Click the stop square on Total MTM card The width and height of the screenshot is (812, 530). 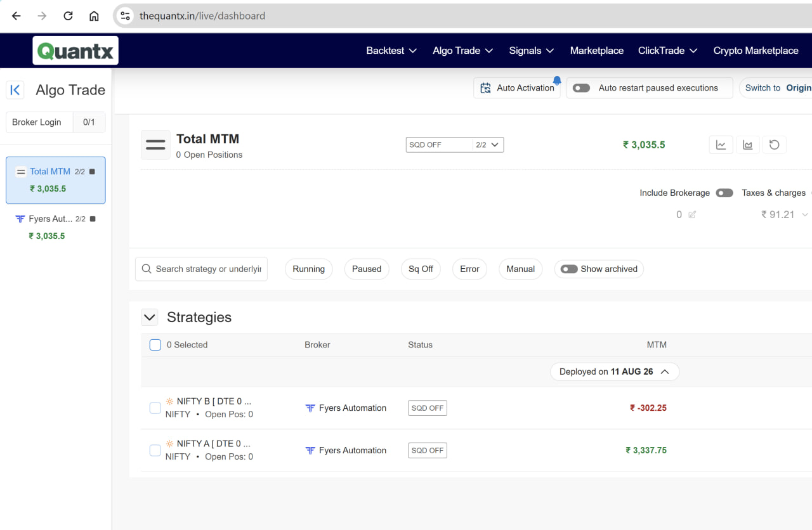click(92, 172)
